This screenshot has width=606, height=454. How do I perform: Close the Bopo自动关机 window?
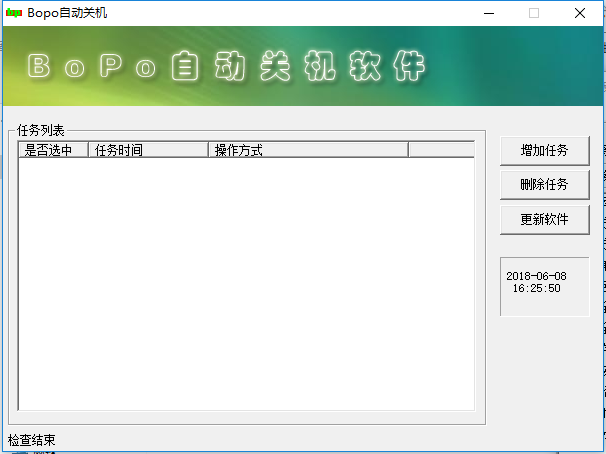[580, 13]
